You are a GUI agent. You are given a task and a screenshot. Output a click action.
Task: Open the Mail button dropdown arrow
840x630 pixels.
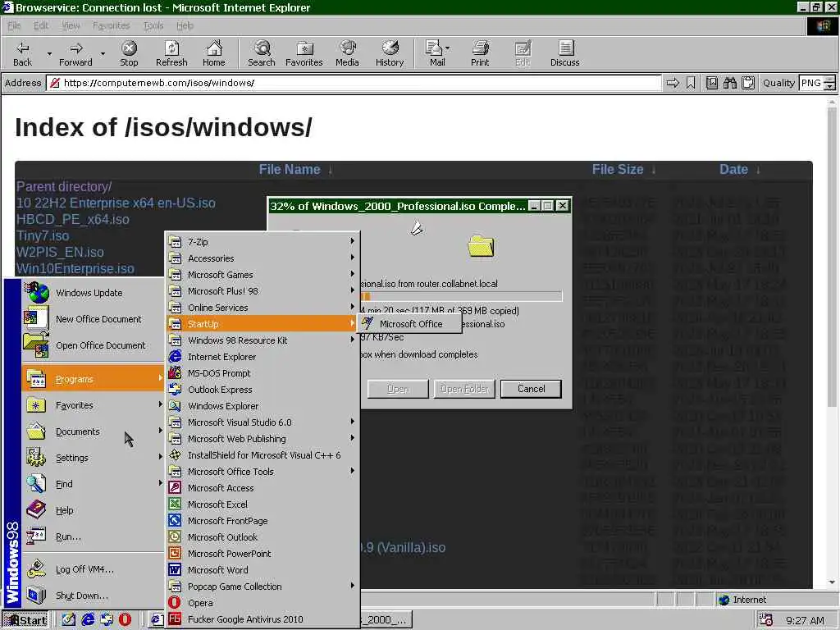click(448, 48)
